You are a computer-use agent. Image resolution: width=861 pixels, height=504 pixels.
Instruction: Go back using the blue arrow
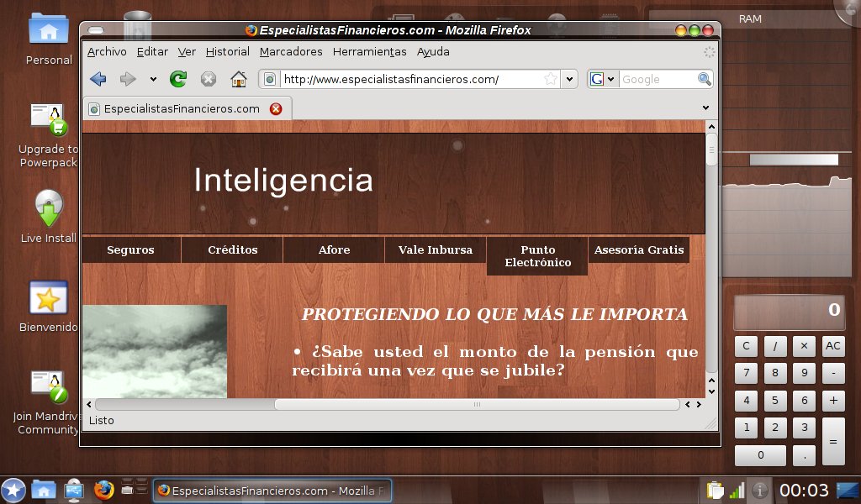[x=98, y=79]
